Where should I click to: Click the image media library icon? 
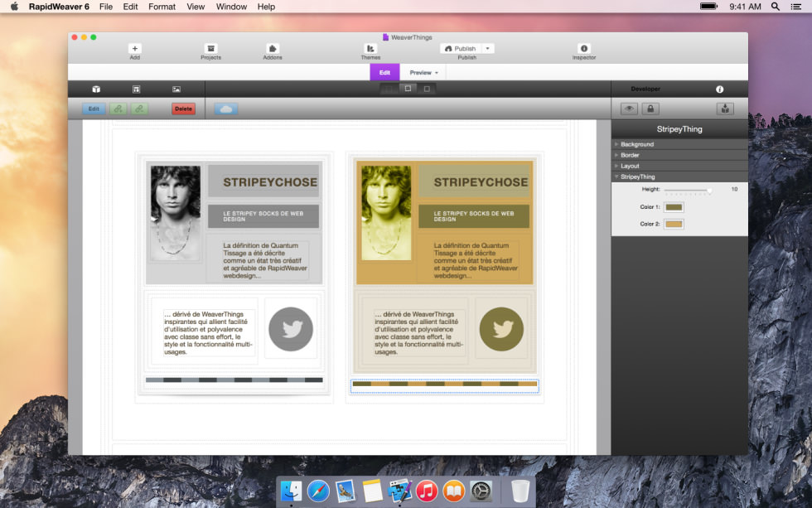coord(176,89)
